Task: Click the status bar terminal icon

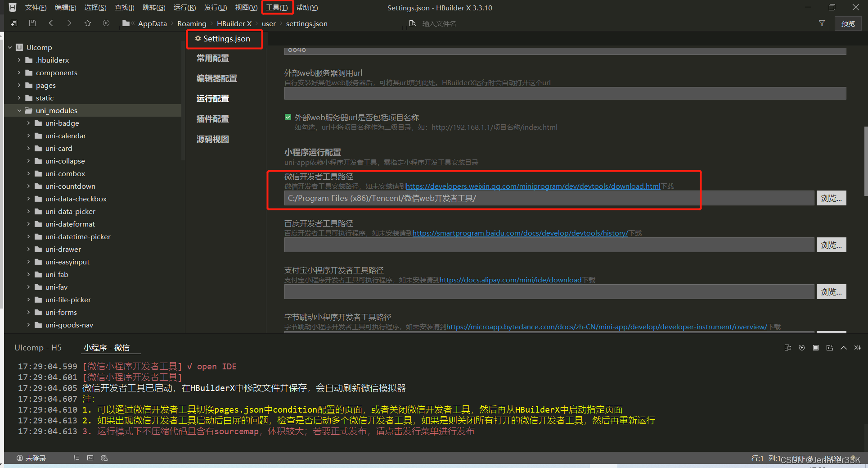Action: point(90,458)
